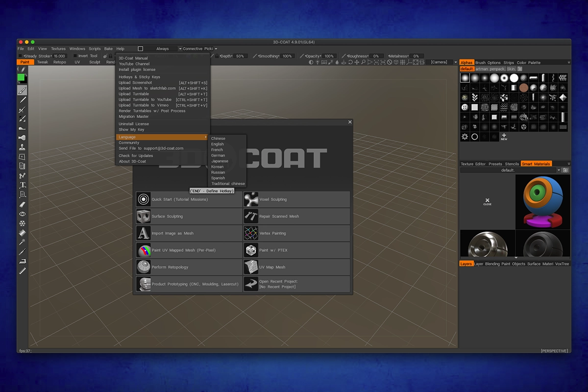Click the snowflake freeze tool icon
Screen dimensions: 588x392
22,223
